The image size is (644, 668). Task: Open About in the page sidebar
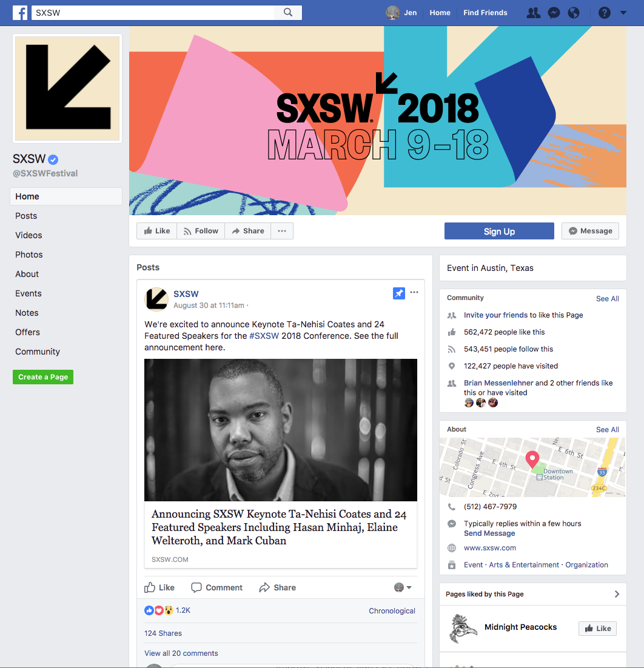[27, 274]
